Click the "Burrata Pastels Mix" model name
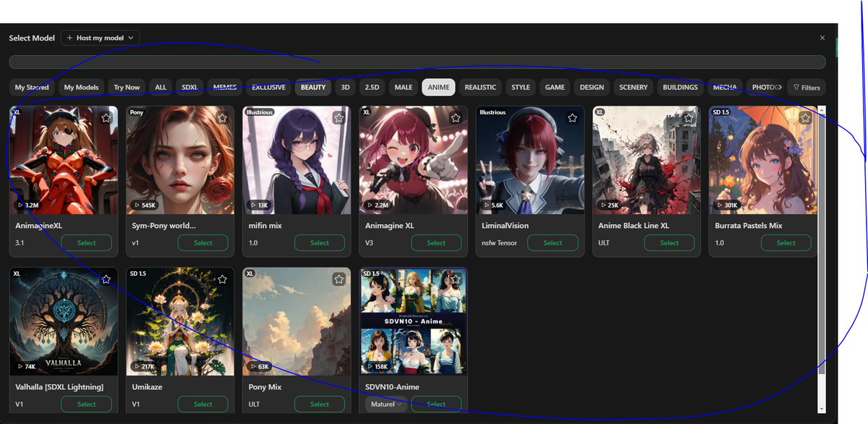Image resolution: width=868 pixels, height=424 pixels. point(749,226)
